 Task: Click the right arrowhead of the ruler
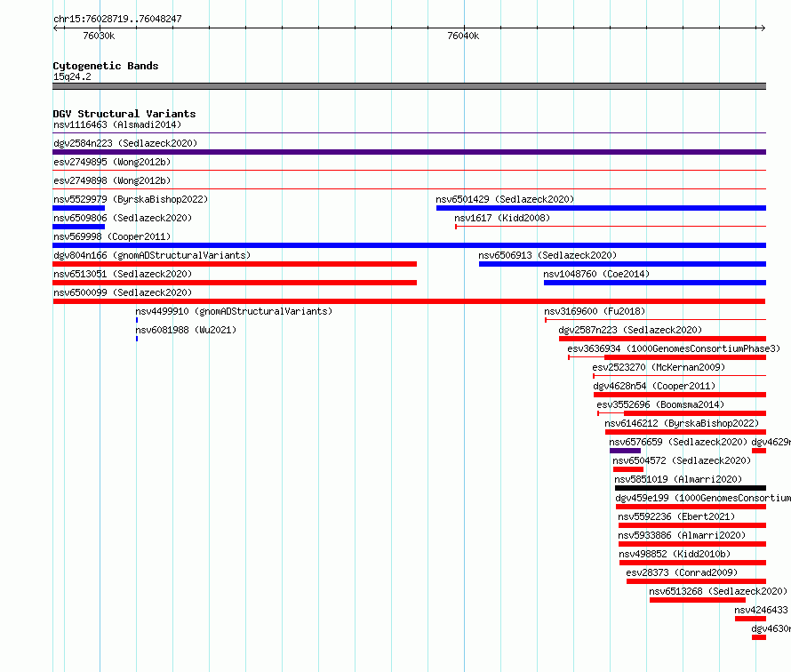point(763,28)
